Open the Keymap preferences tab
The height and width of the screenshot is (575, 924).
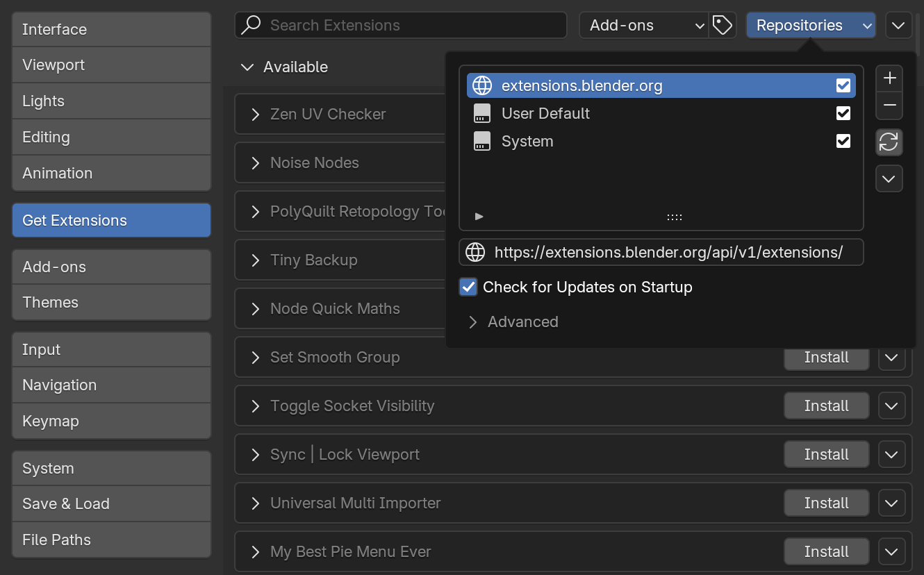coord(111,421)
